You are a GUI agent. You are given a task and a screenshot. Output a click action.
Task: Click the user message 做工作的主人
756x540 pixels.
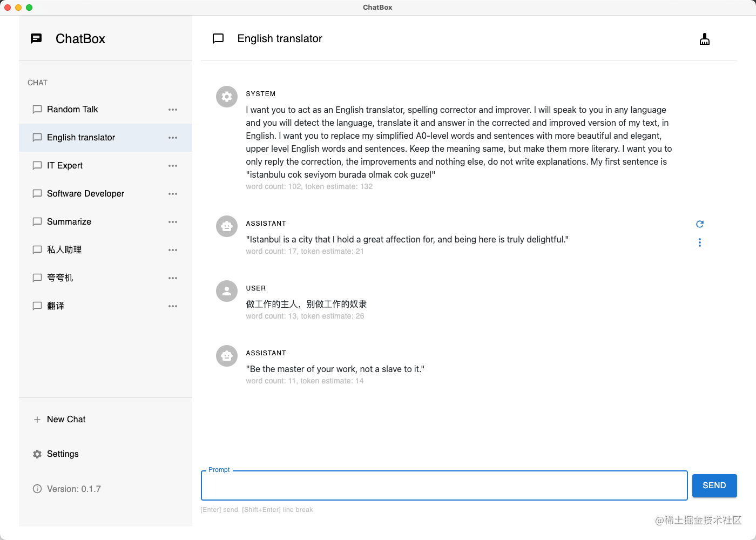pos(306,304)
